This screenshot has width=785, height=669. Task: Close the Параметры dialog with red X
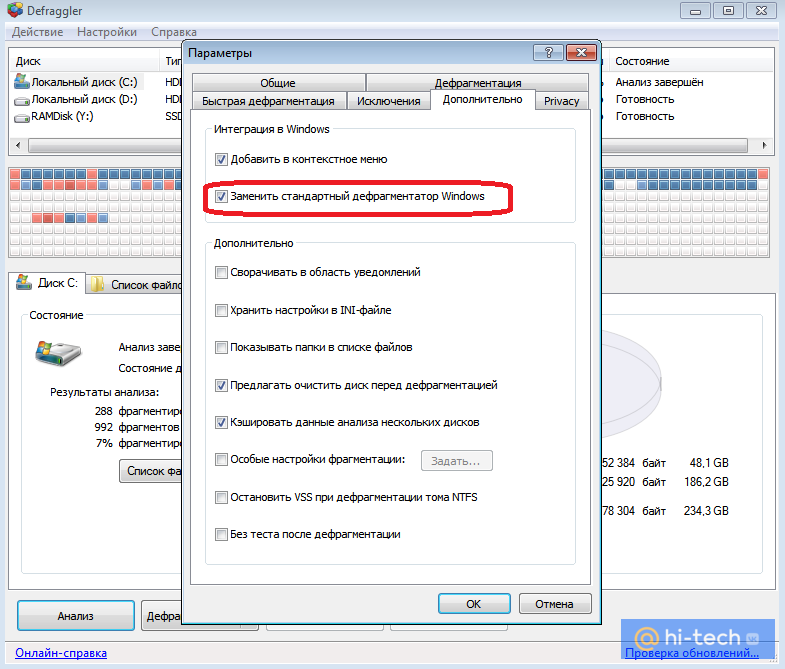pyautogui.click(x=581, y=52)
